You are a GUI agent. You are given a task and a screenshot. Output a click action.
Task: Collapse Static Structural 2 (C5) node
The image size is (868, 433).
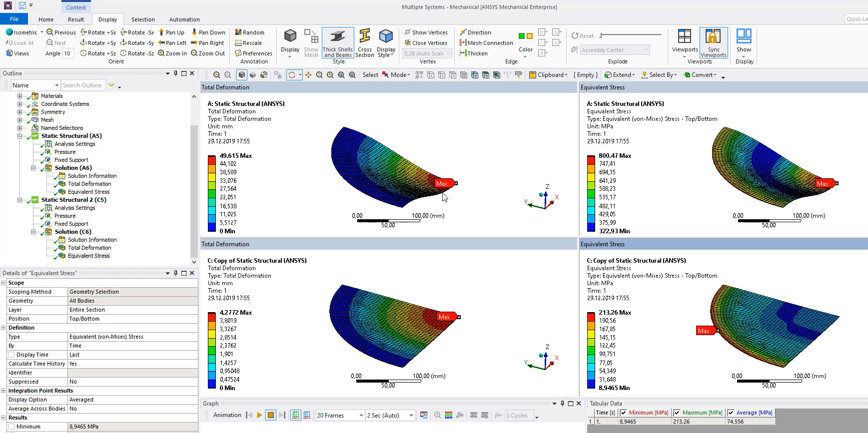pos(20,200)
